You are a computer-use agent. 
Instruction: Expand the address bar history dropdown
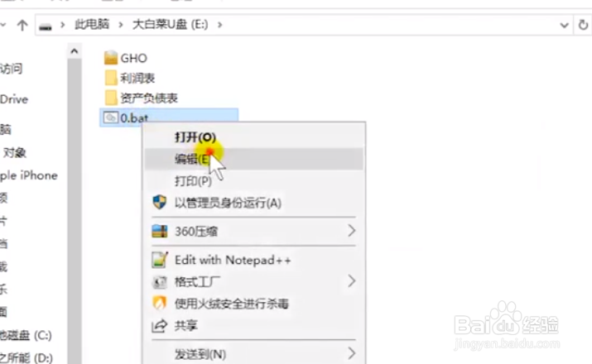564,26
